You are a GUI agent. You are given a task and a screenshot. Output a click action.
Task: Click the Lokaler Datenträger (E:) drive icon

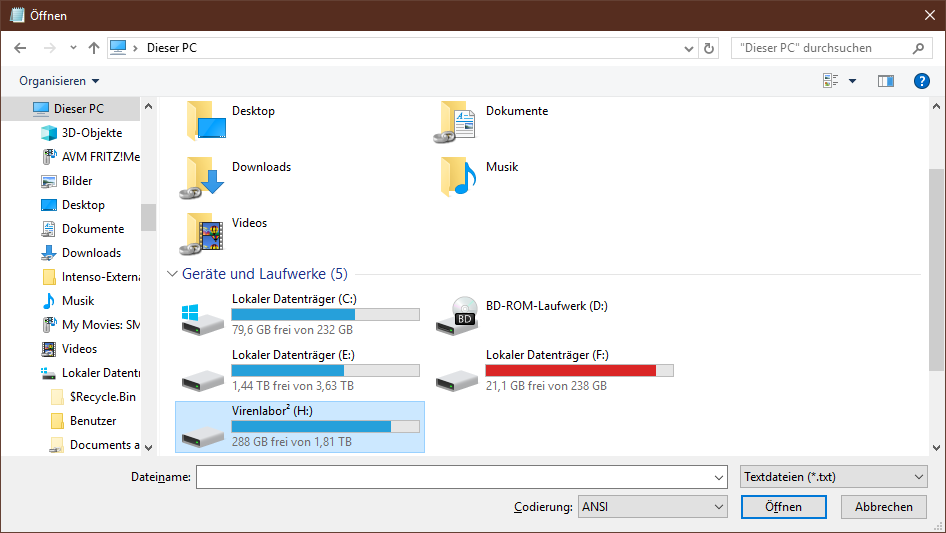[x=203, y=380]
